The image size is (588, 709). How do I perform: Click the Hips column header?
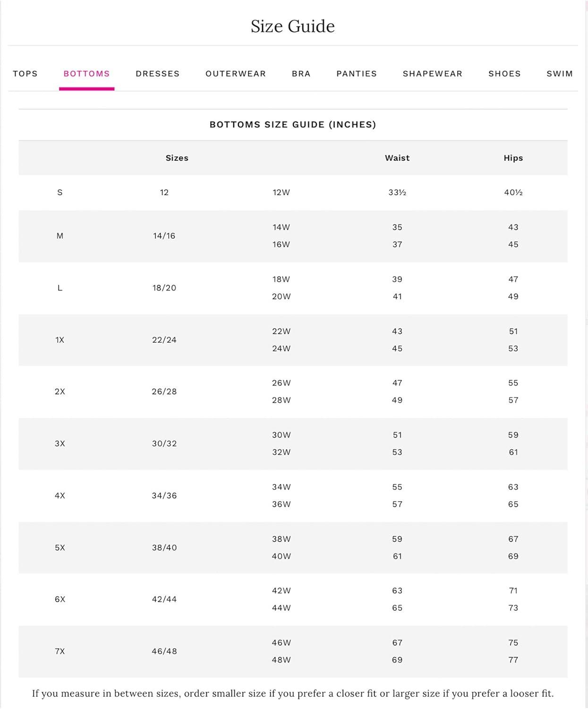tap(513, 158)
